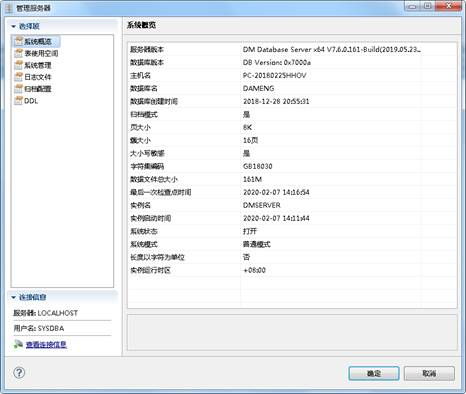Select the 数据库创建时间 row label
Screen dimensions: 466x394
(154, 102)
